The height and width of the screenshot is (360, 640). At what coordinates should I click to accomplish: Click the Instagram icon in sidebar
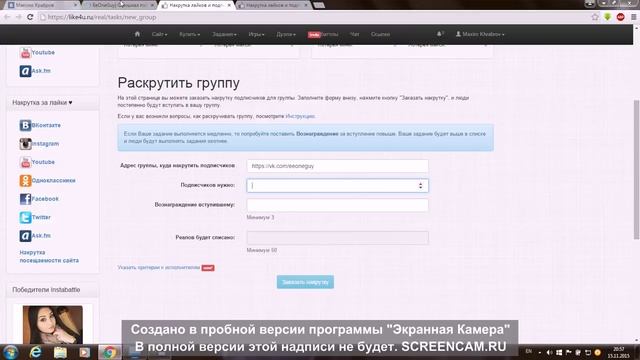pyautogui.click(x=25, y=144)
